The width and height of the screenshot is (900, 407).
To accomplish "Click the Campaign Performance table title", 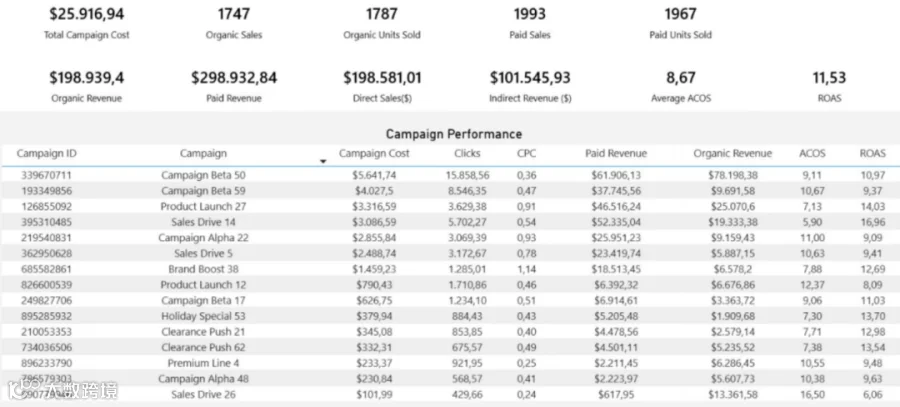I will pyautogui.click(x=453, y=134).
